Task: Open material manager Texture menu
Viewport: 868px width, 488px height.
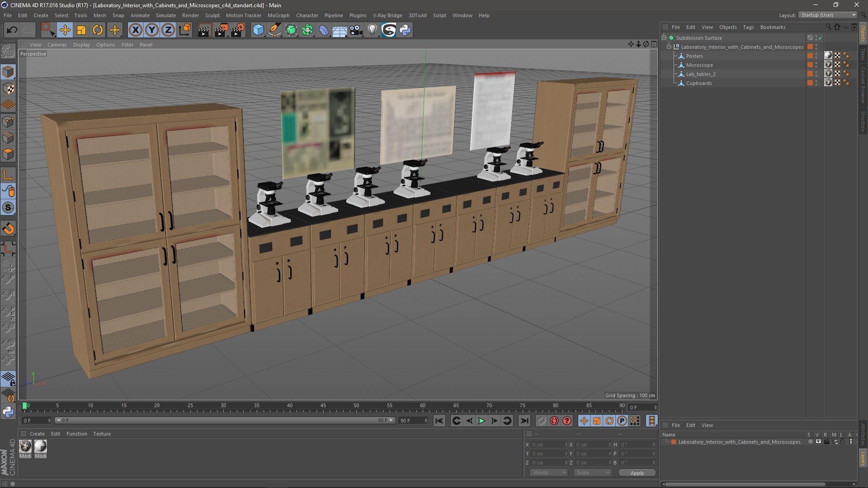Action: tap(102, 434)
